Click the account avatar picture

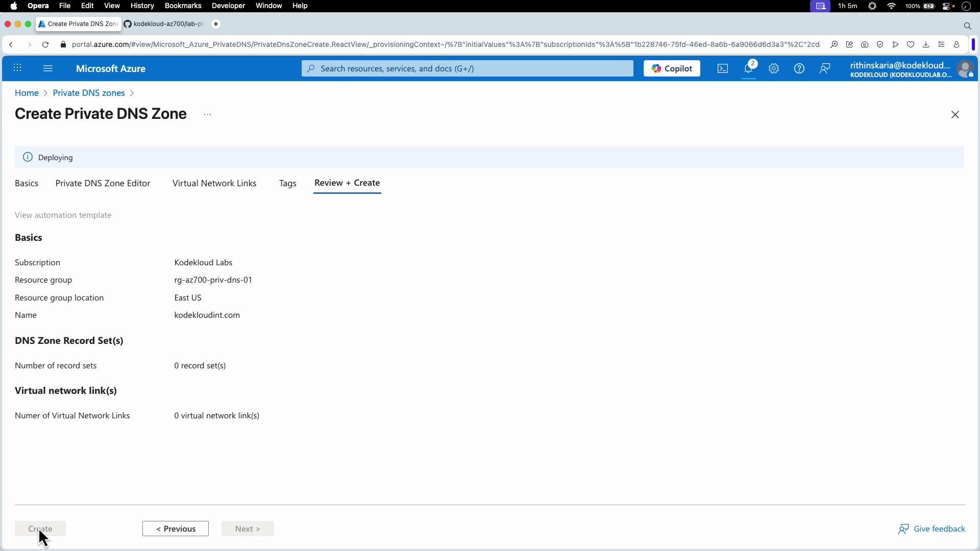(965, 68)
